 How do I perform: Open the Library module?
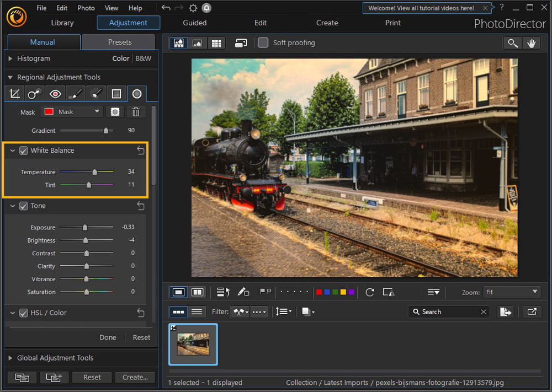coord(62,23)
